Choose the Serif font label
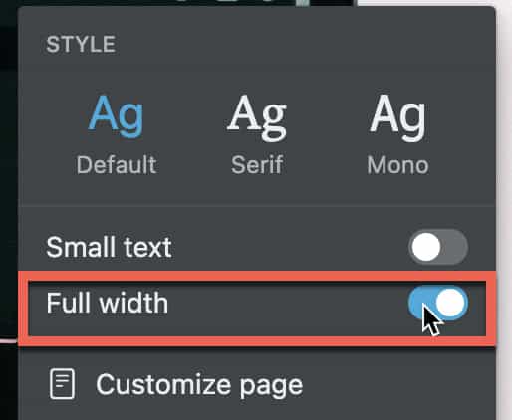The width and height of the screenshot is (512, 420). click(257, 164)
